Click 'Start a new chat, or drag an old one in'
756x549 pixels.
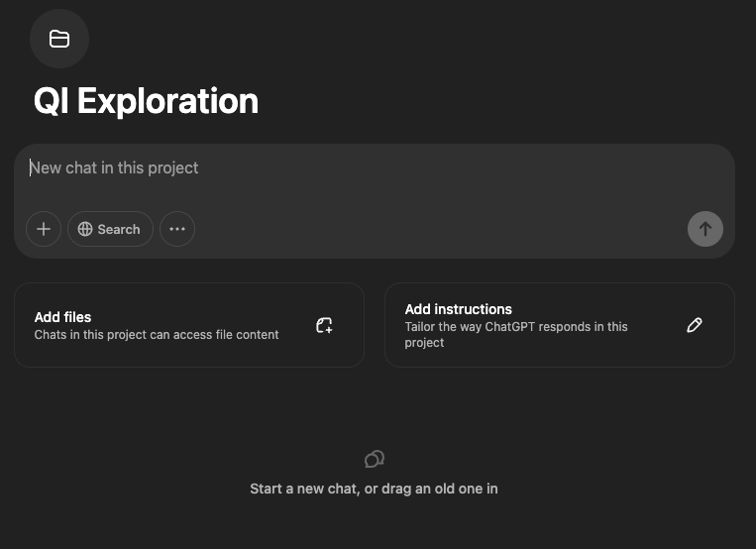374,489
